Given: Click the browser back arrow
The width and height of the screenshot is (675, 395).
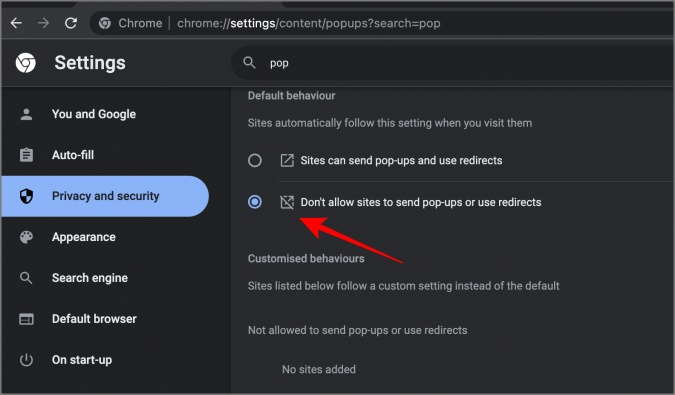Looking at the screenshot, I should tap(16, 23).
